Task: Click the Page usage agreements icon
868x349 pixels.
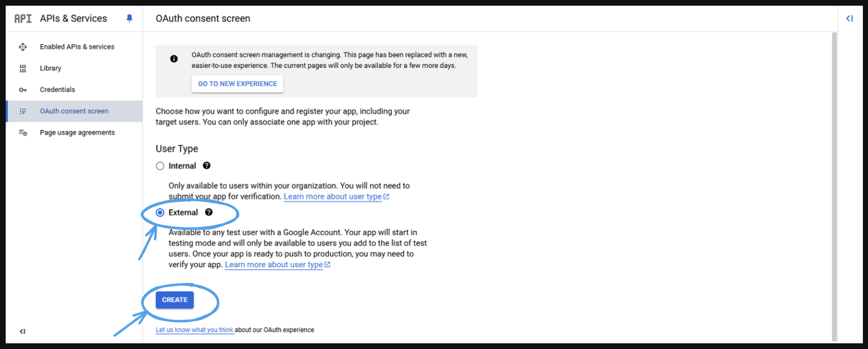Action: point(23,133)
